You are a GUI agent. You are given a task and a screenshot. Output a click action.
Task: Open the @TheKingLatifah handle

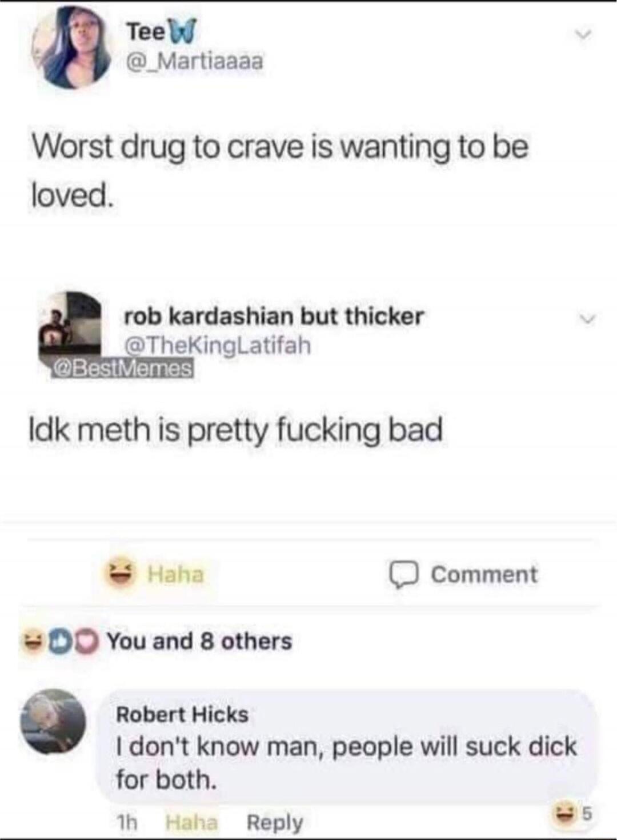pos(218,345)
